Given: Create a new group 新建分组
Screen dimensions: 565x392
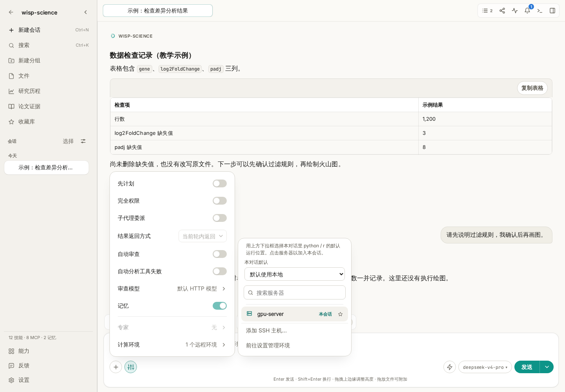Looking at the screenshot, I should coord(49,60).
